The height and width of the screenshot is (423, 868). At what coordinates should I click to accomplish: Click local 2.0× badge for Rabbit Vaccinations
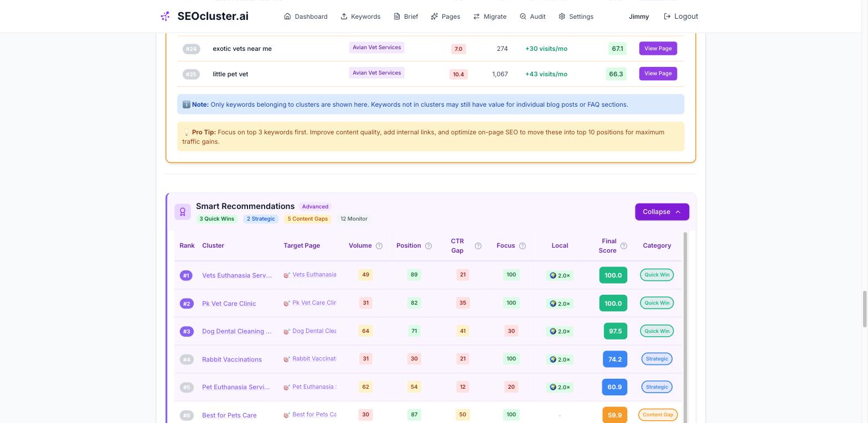[560, 359]
